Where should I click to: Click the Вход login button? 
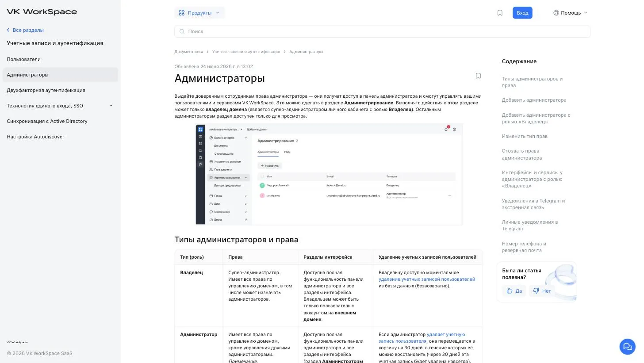[x=522, y=13]
